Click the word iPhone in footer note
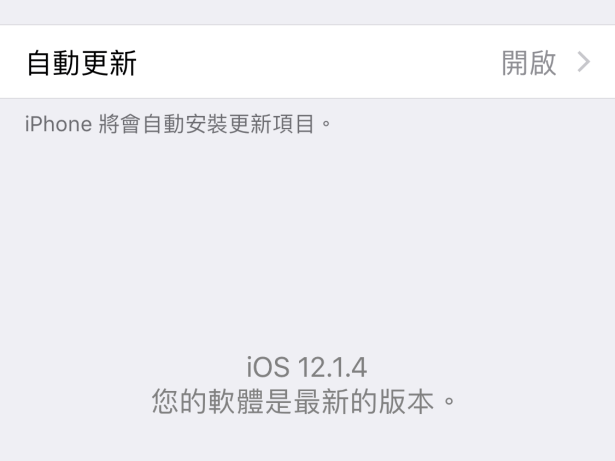This screenshot has width=615, height=461. pyautogui.click(x=58, y=124)
